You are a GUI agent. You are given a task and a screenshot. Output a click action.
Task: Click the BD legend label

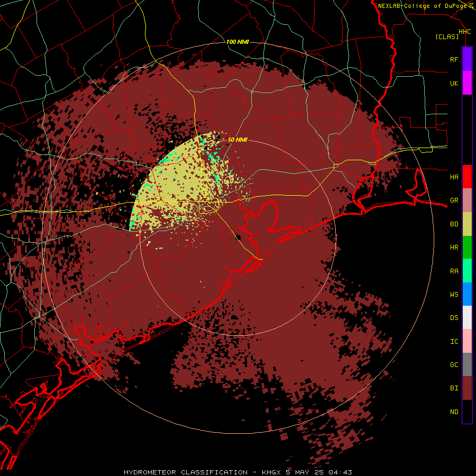(454, 224)
